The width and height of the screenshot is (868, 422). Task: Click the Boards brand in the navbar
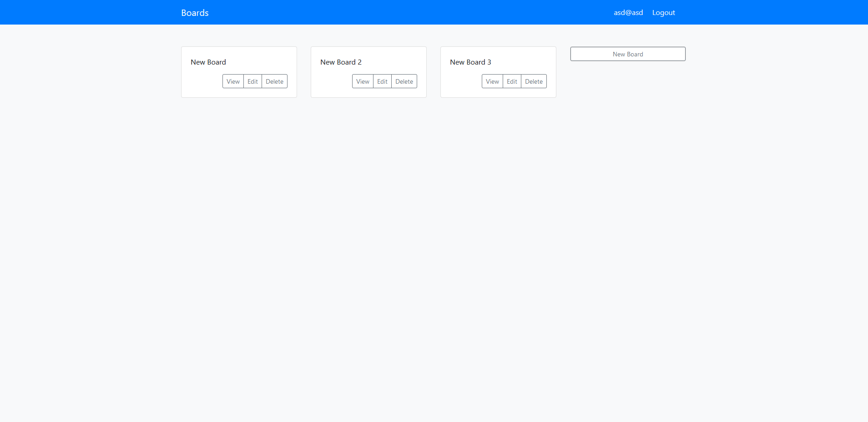click(194, 12)
